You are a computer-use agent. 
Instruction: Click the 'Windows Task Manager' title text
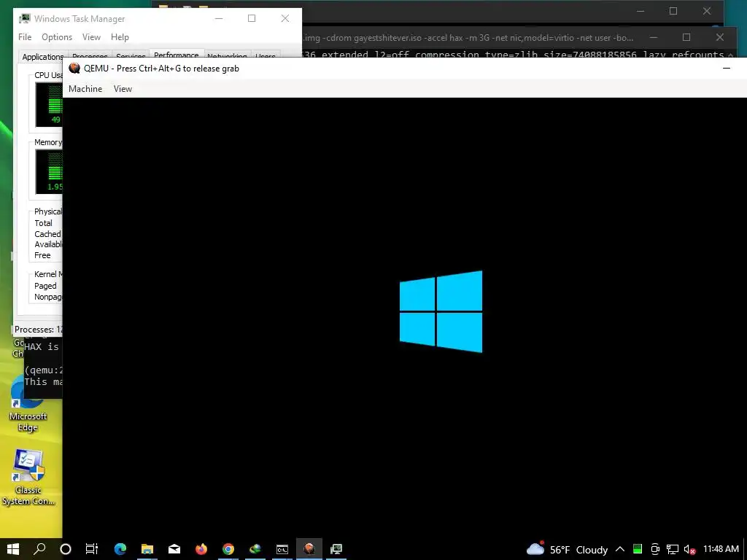(80, 18)
